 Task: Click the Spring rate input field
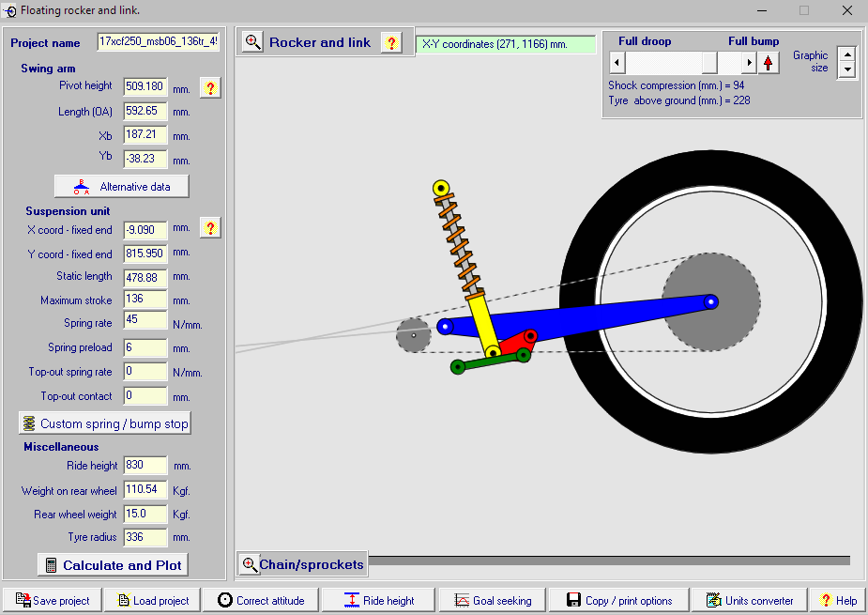click(145, 322)
